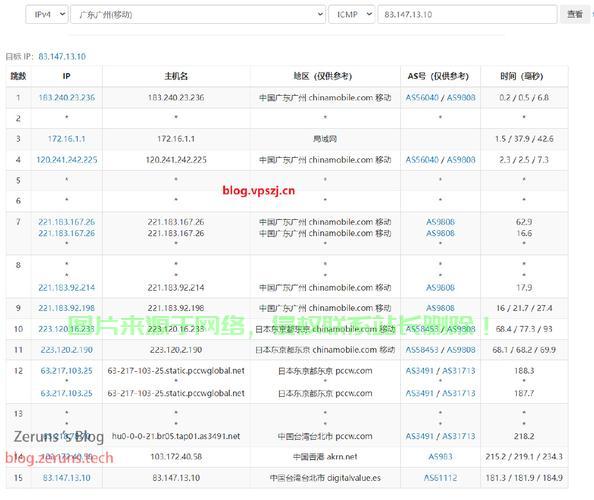
Task: Open the ICMP method dropdown
Action: pos(352,14)
